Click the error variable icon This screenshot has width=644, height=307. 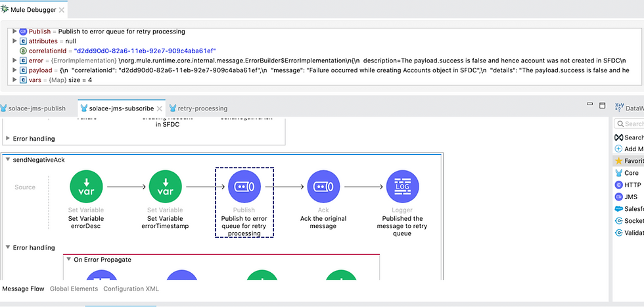(24, 60)
